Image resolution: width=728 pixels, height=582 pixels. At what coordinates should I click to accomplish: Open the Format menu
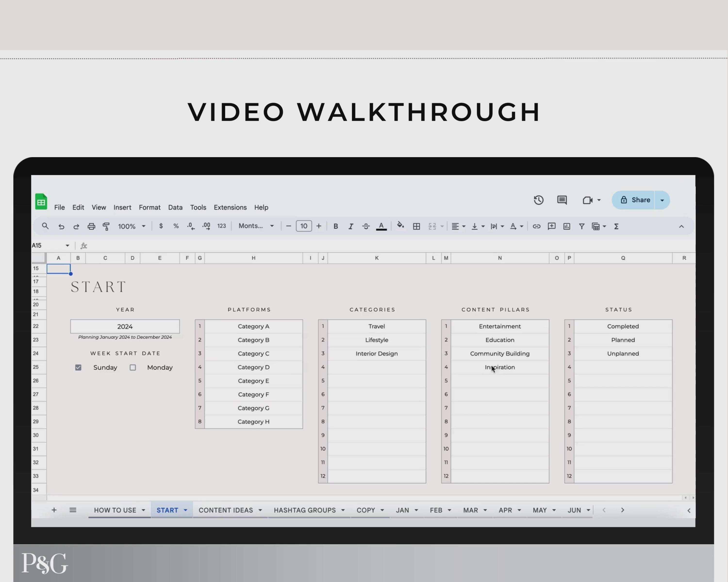(x=149, y=208)
